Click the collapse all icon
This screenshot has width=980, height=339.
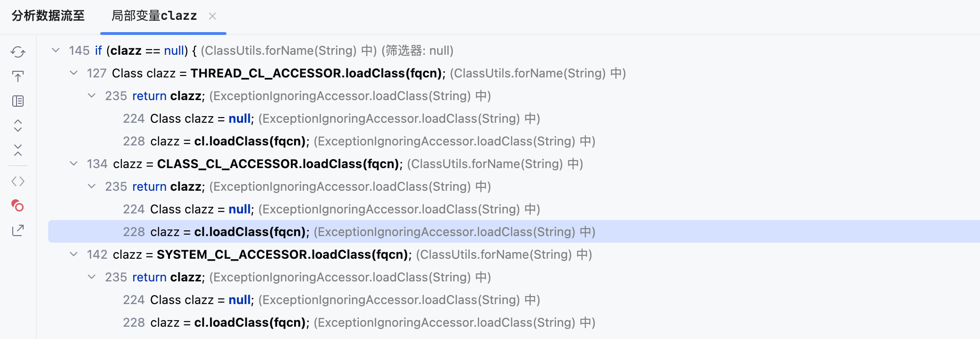(x=18, y=150)
